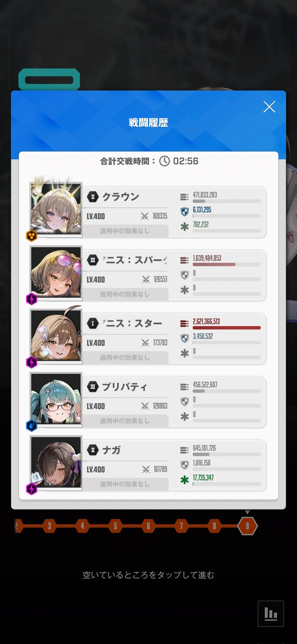Tap ナガ's electric element hexagon icon
Screen dimensions: 297x644
(x=31, y=489)
